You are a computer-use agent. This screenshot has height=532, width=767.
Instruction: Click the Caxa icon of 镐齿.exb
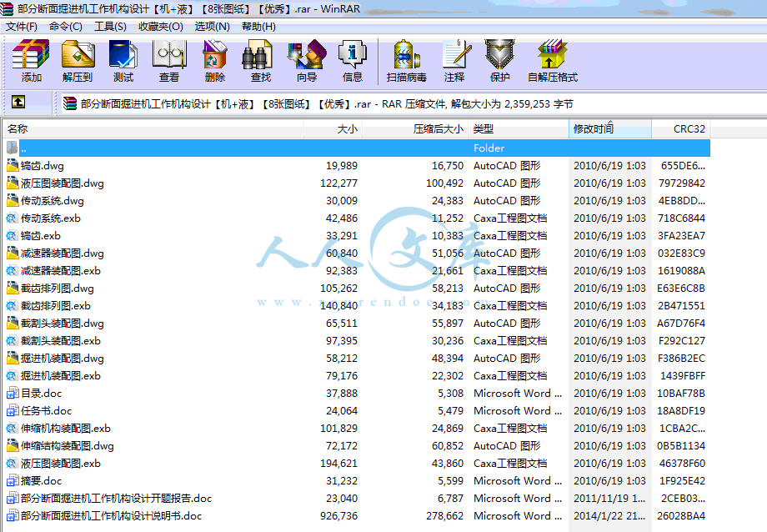[x=13, y=235]
